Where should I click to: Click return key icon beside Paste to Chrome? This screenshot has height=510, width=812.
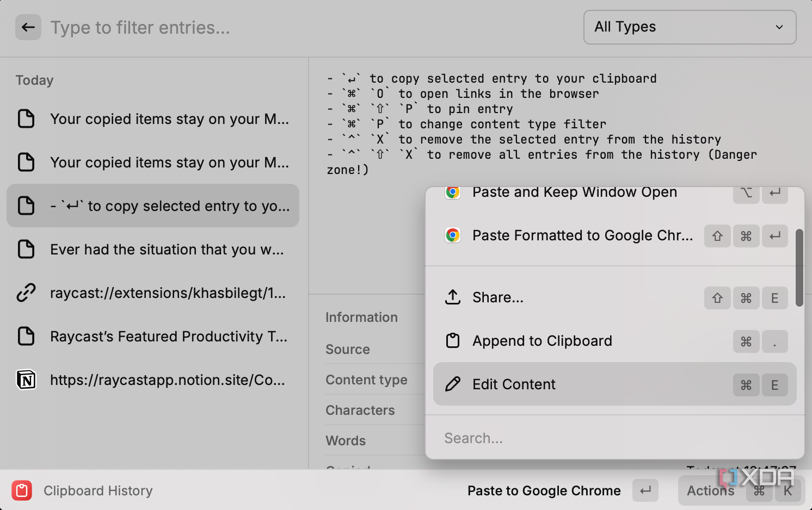(645, 490)
